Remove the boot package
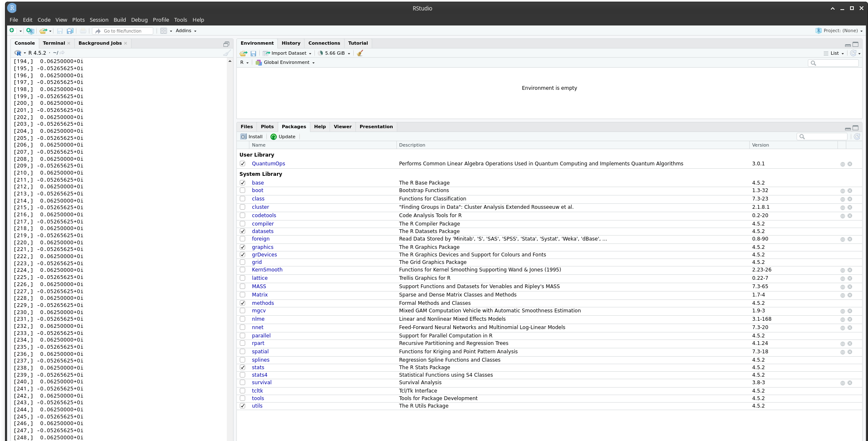 coord(850,191)
